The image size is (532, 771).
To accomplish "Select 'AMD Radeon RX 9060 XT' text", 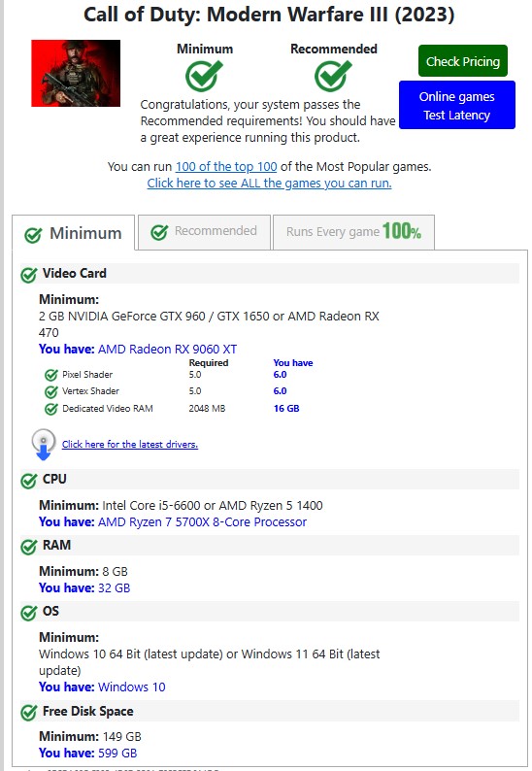I will tap(167, 350).
